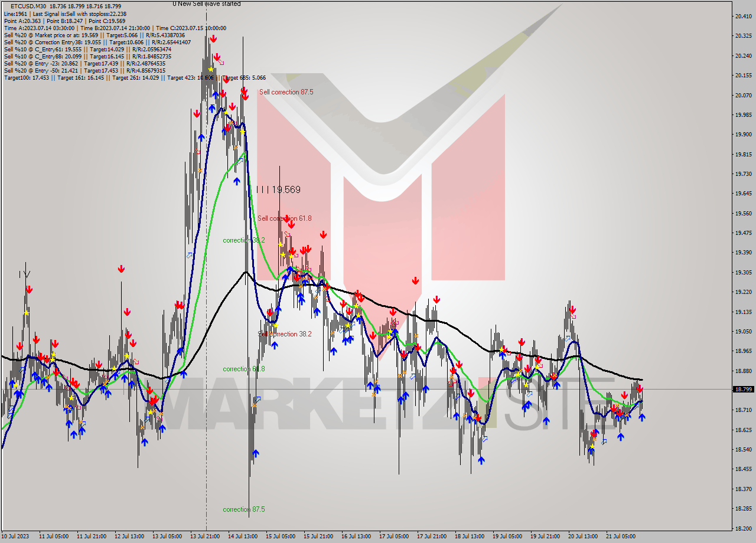Screen dimensions: 756x543
Task: Click the 19.135 price axis label
Action: [x=743, y=311]
